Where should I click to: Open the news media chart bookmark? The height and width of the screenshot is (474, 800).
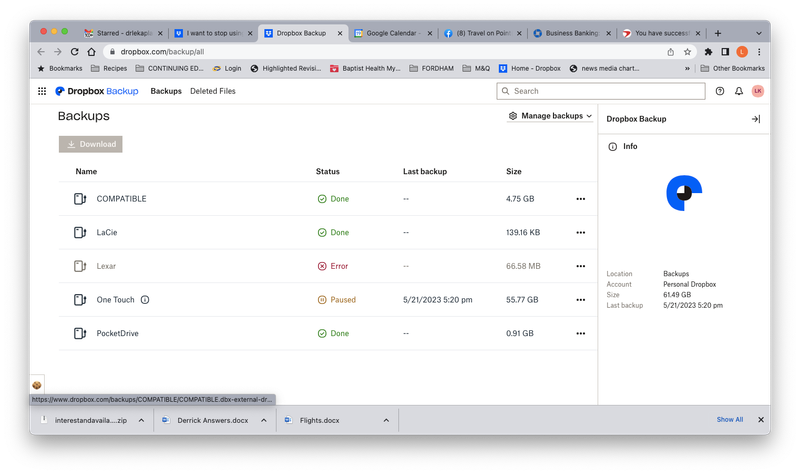click(604, 68)
